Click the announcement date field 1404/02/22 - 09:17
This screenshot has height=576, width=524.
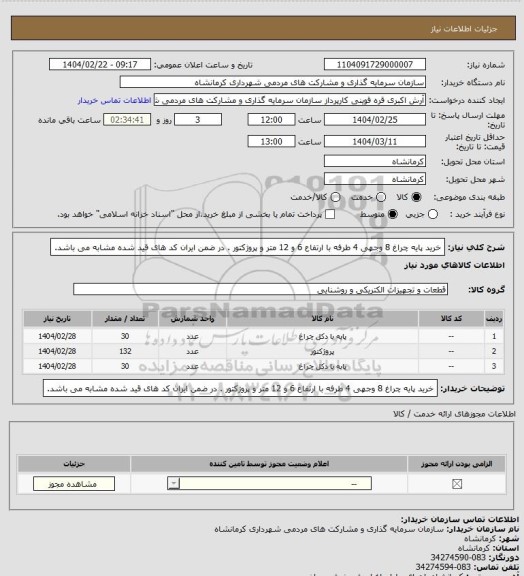point(100,64)
